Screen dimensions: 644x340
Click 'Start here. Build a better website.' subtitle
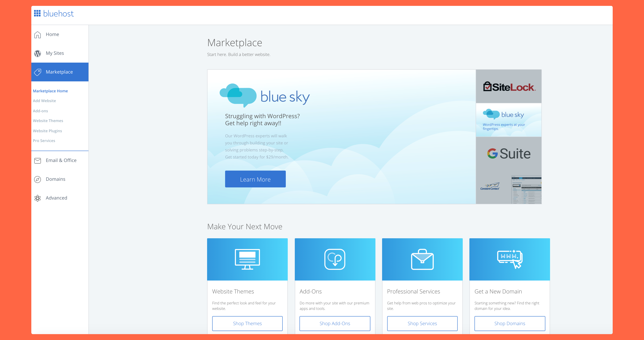click(239, 54)
